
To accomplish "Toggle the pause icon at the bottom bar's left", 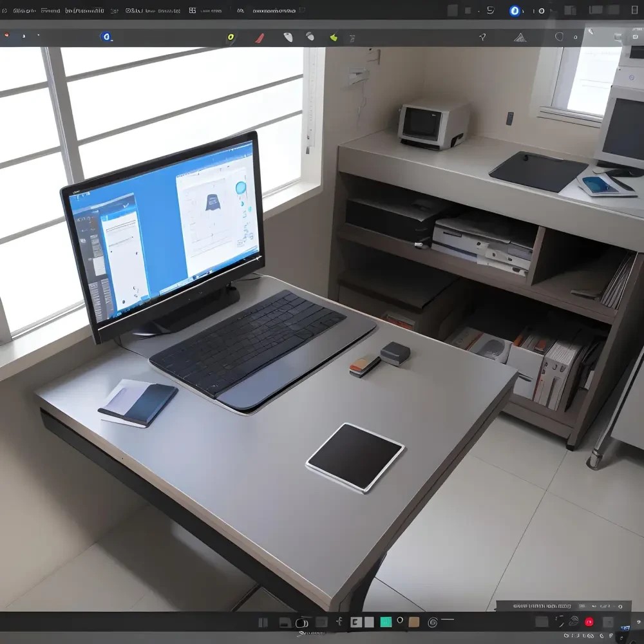I will pyautogui.click(x=263, y=622).
